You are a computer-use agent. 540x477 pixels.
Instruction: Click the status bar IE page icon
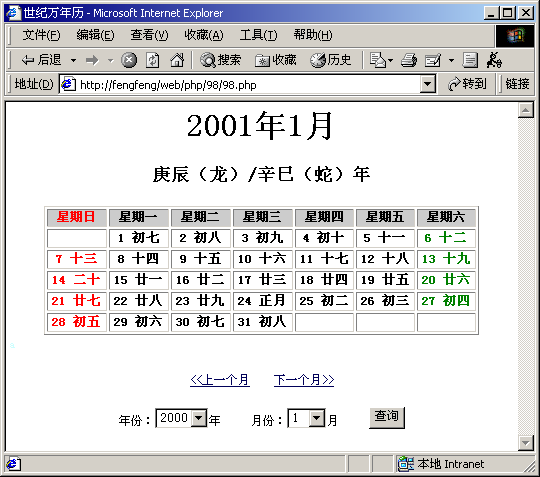coord(13,464)
